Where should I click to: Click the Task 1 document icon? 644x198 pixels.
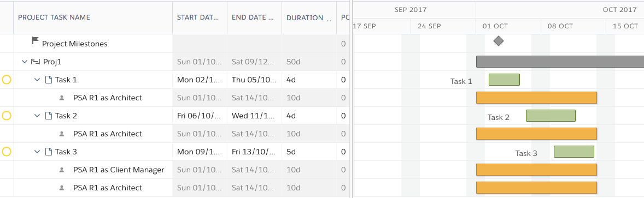coord(48,80)
